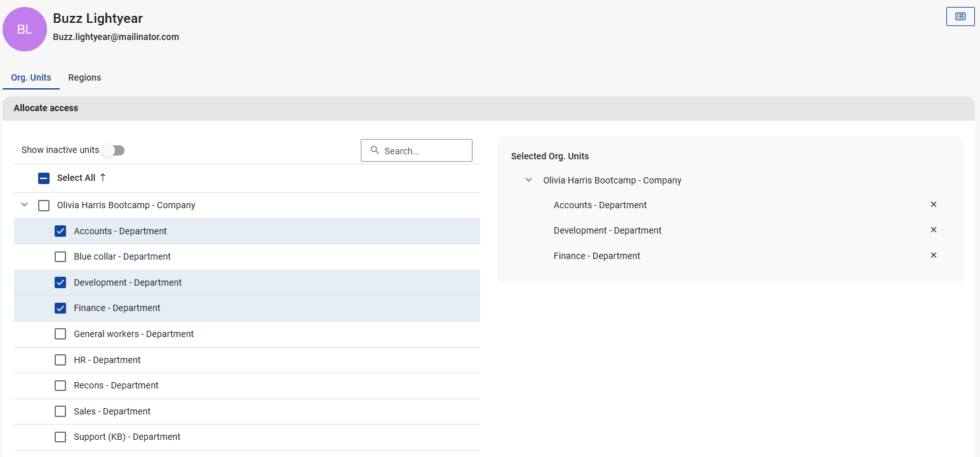The height and width of the screenshot is (457, 980).
Task: Check the Support (KB) - Department checkbox
Action: (x=60, y=437)
